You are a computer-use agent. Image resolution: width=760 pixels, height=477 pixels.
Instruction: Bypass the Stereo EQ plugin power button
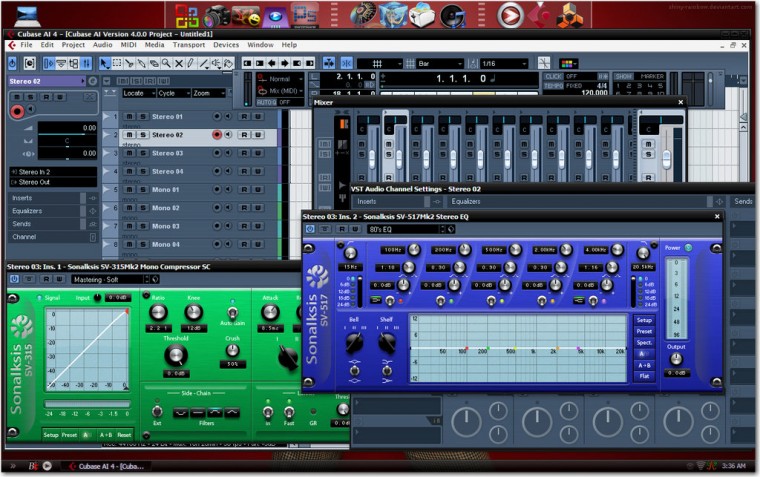tap(310, 229)
